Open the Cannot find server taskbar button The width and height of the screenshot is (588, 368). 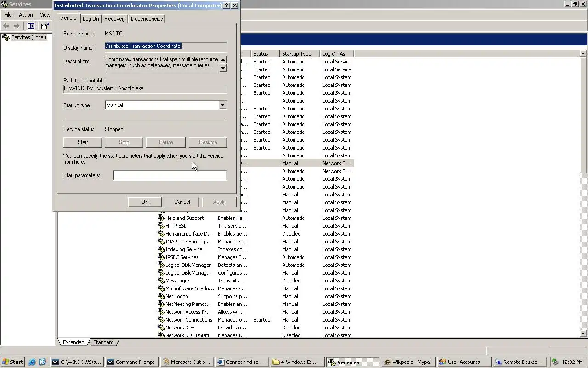(242, 362)
